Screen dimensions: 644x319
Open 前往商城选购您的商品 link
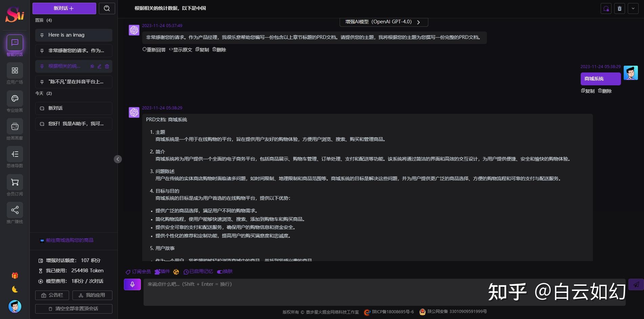tap(69, 240)
